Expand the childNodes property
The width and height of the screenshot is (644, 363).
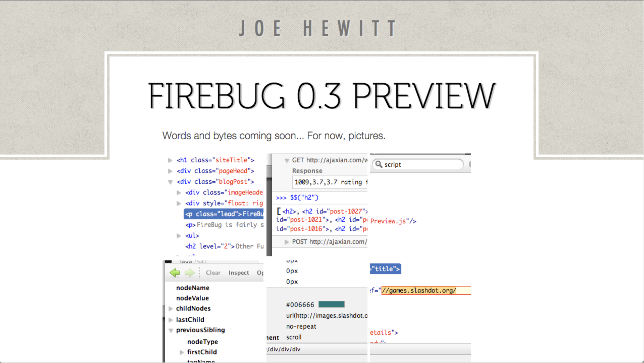coord(171,308)
